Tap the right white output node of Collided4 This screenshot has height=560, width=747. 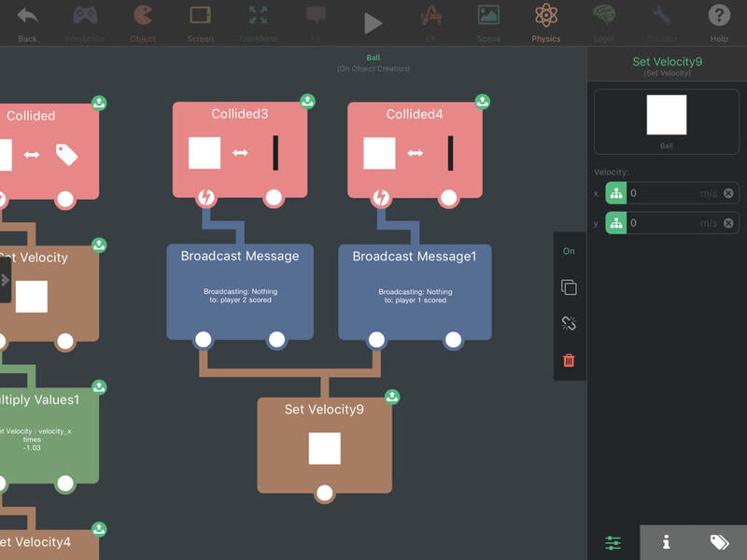[x=448, y=197]
